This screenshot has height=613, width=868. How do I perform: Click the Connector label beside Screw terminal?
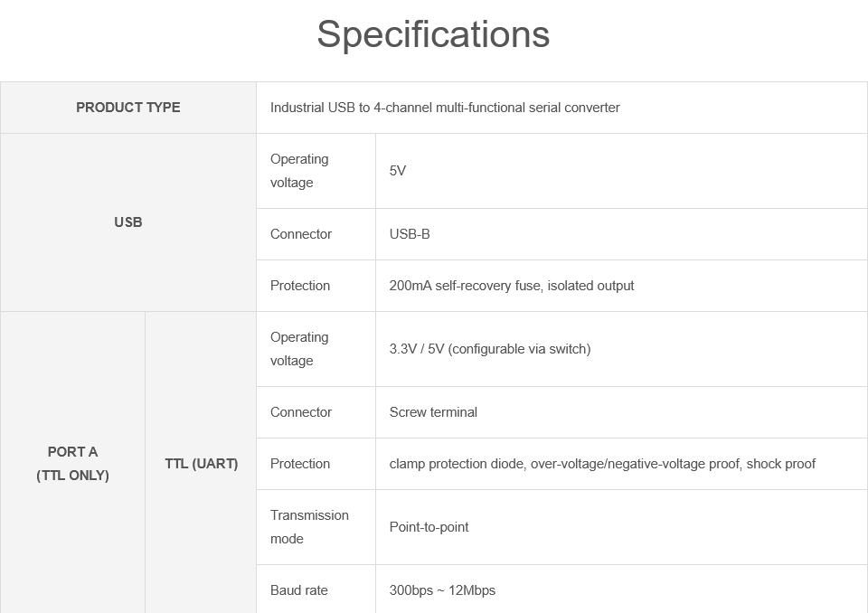(301, 412)
